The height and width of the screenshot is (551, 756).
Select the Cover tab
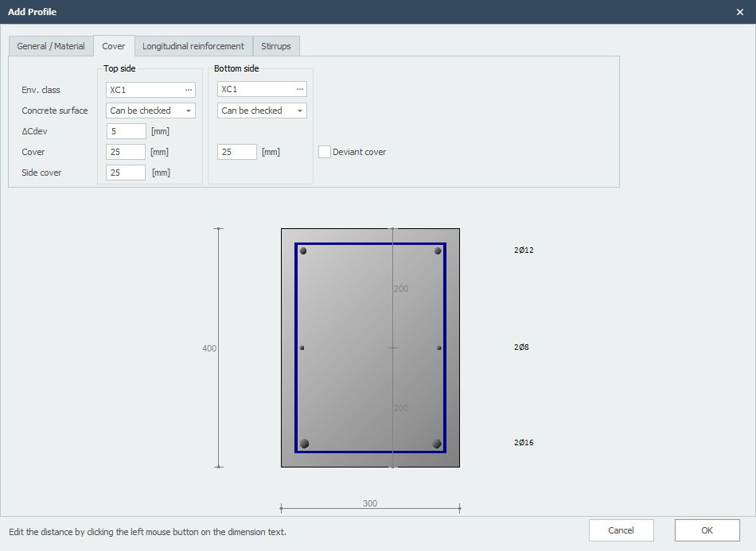(114, 46)
